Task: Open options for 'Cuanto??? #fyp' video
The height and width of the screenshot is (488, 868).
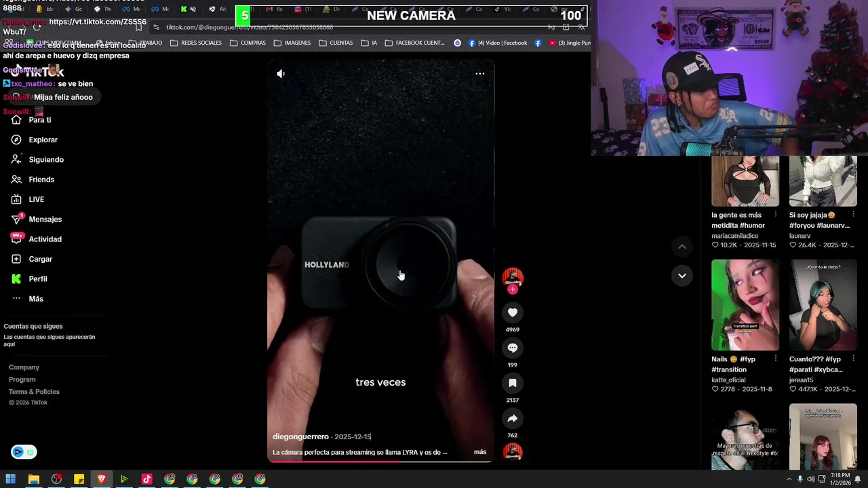Action: [x=853, y=359]
